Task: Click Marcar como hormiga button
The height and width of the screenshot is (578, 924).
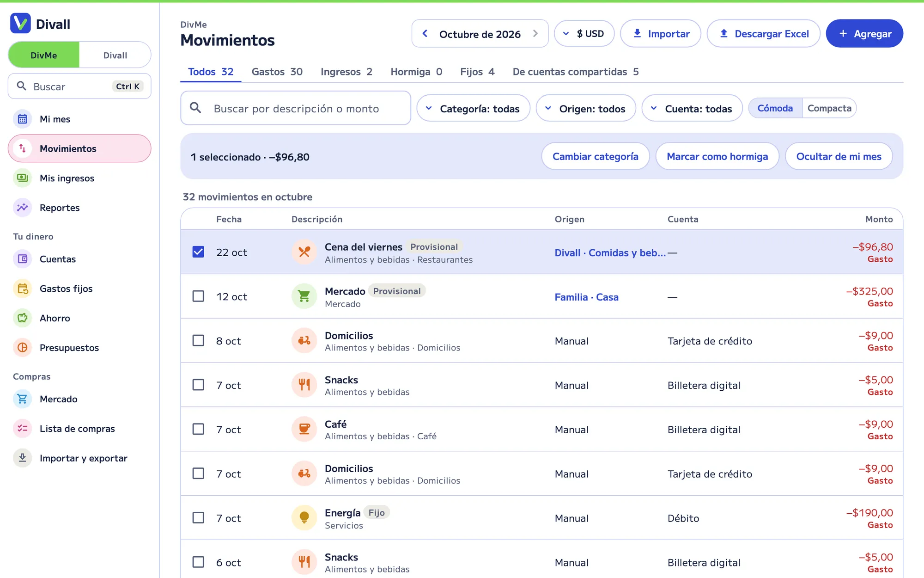Action: pos(717,156)
